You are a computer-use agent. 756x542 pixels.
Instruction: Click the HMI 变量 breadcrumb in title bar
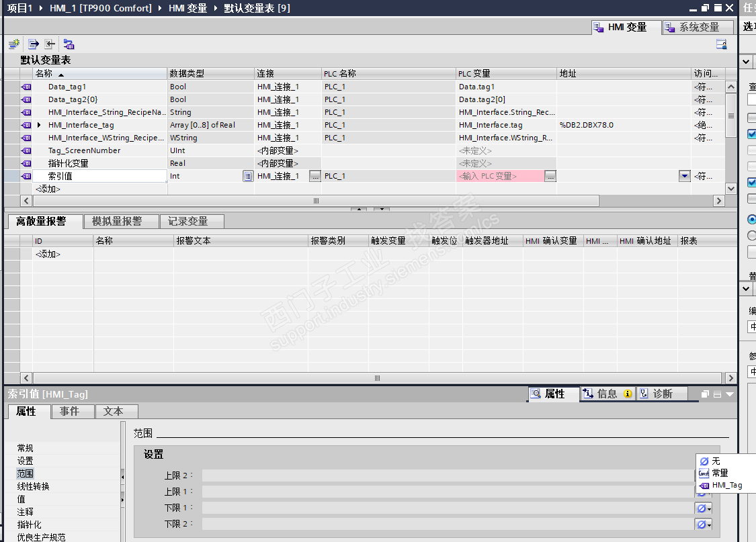(187, 8)
